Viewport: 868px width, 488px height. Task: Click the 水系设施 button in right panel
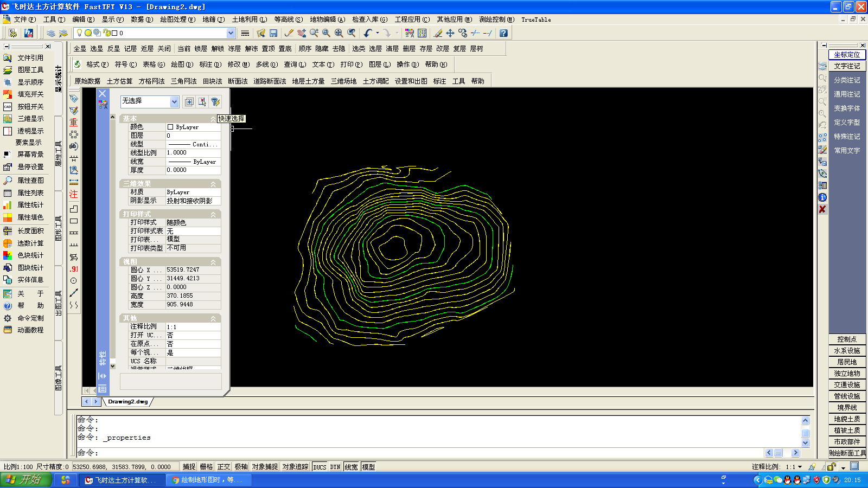847,351
